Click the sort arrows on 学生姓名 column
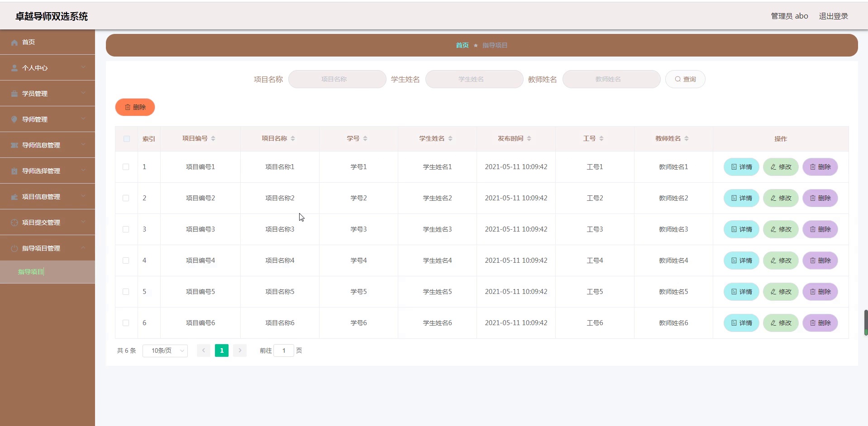868x426 pixels. pos(450,138)
